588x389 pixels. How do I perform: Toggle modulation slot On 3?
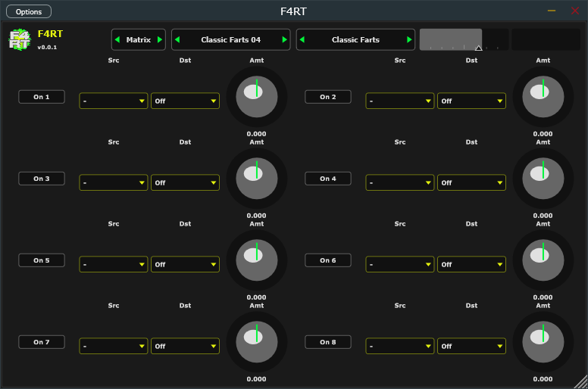pos(42,179)
